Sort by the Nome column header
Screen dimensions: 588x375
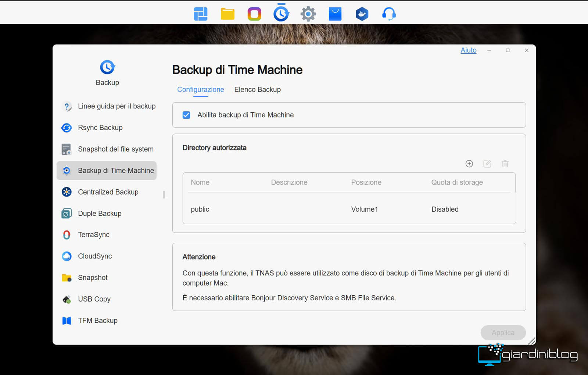200,182
